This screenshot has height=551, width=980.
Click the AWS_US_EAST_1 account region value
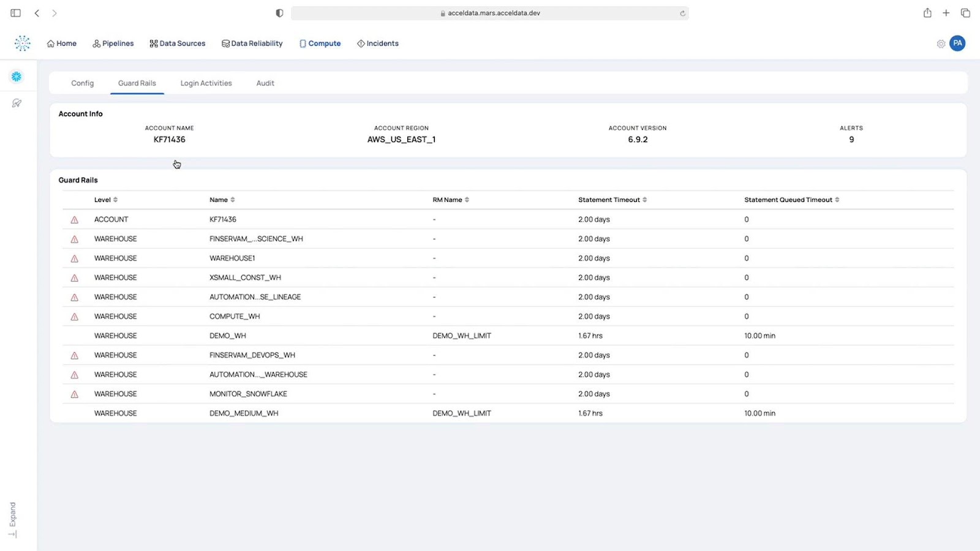(402, 140)
